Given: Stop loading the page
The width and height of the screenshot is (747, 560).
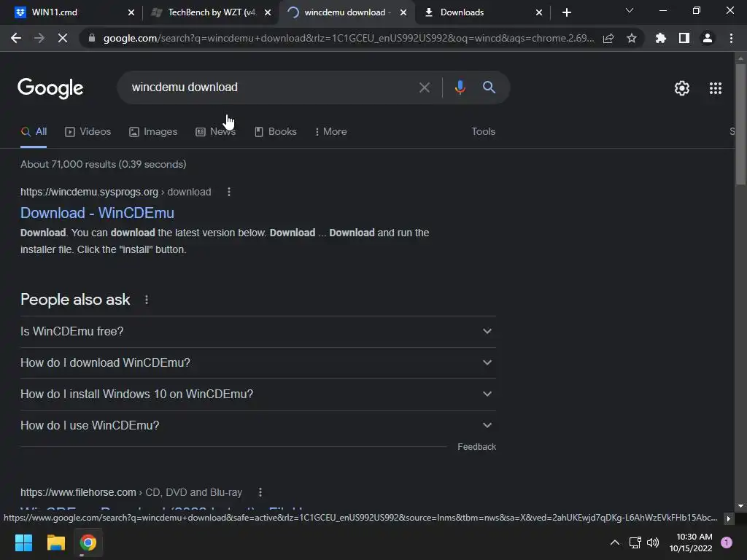Looking at the screenshot, I should click(x=63, y=38).
